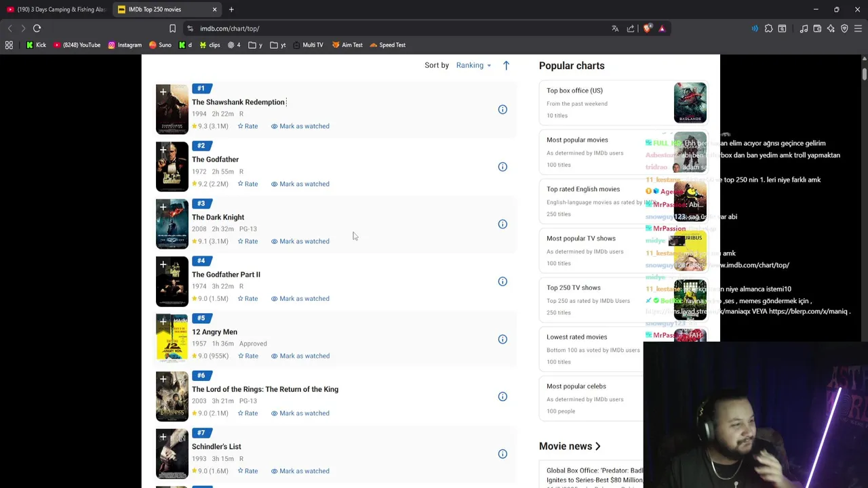Mark Return of the King as watched
Viewport: 868px width, 488px height.
(300, 413)
